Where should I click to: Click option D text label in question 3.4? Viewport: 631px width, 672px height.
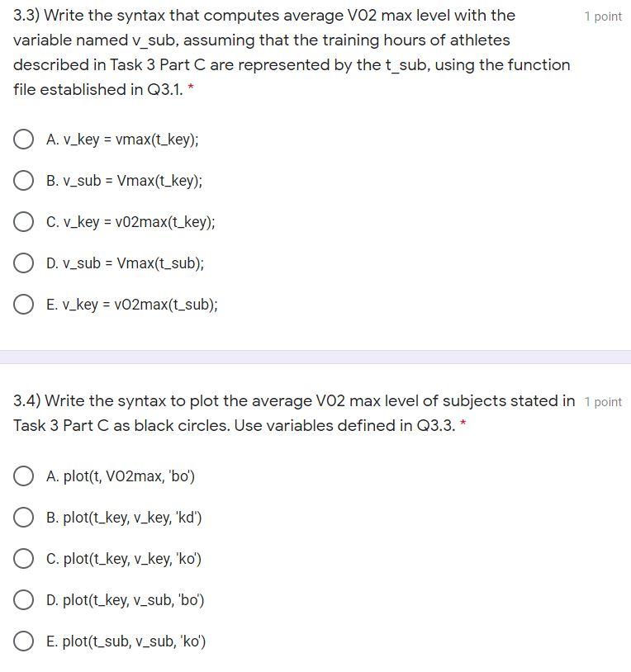tap(126, 600)
